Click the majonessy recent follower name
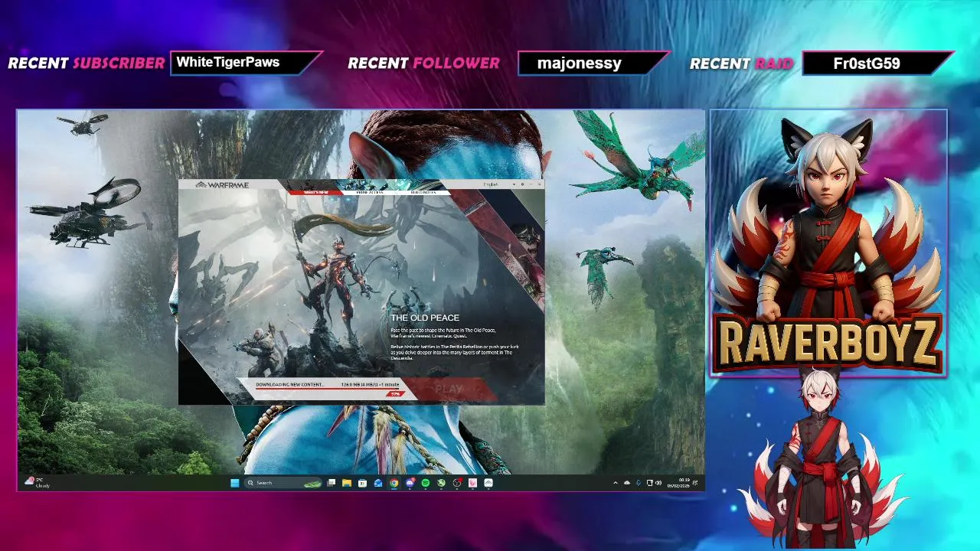 pos(580,64)
